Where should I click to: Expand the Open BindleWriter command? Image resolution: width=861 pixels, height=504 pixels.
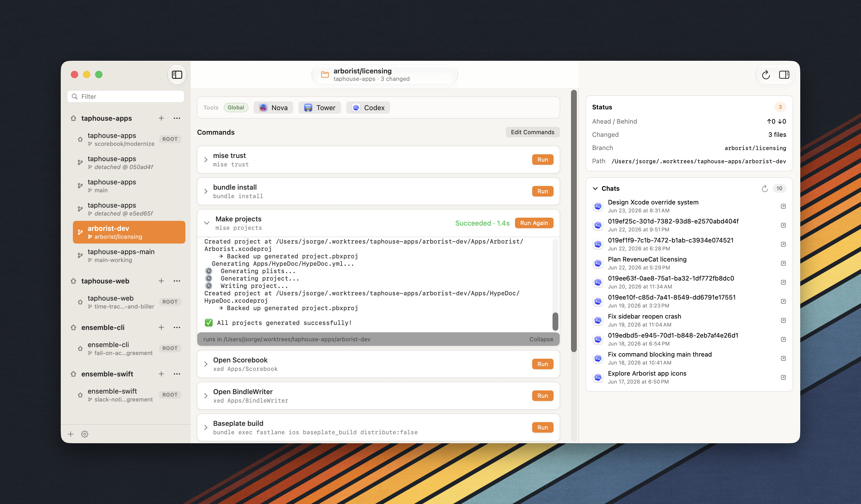(x=206, y=396)
